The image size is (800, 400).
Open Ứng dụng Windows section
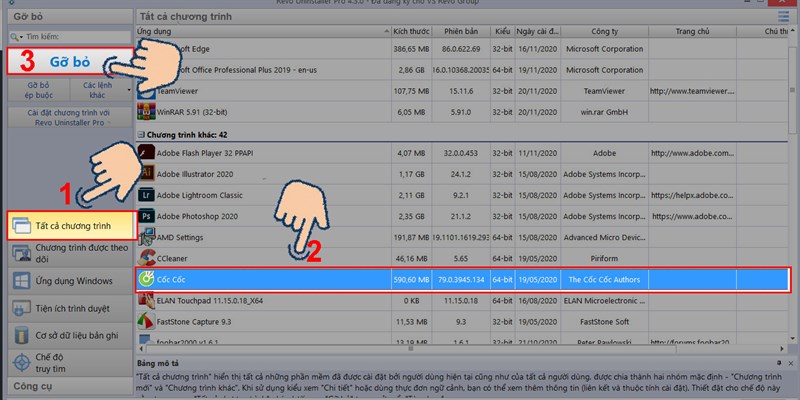click(x=70, y=281)
